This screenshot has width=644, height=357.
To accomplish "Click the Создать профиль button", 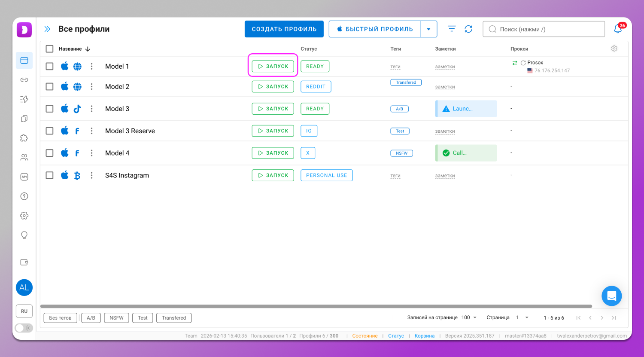I will [x=284, y=29].
